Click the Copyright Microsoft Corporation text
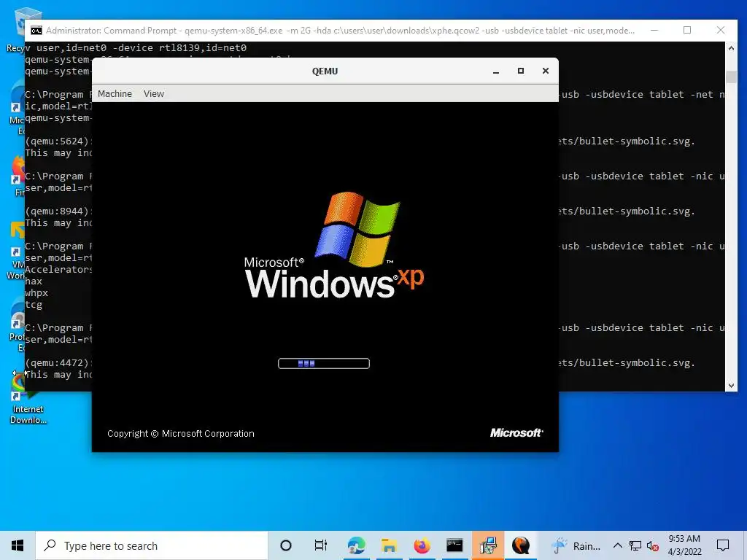Screen dimensions: 747x560 [181, 433]
